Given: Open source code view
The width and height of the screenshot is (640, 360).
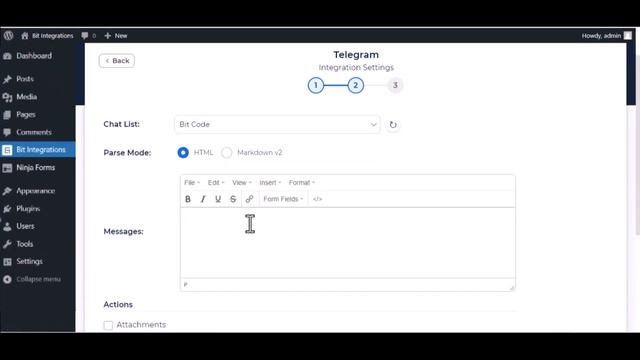Looking at the screenshot, I should 318,199.
